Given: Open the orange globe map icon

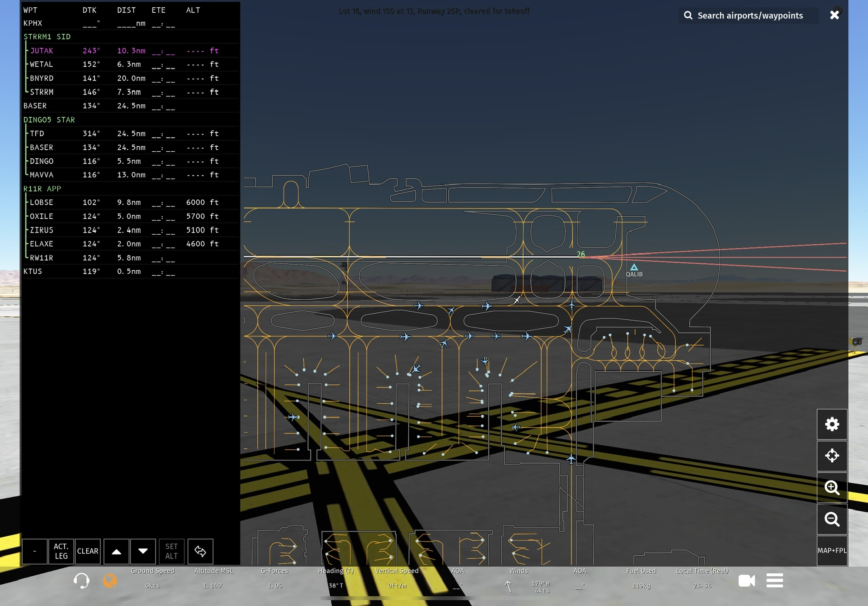Looking at the screenshot, I should [x=110, y=581].
